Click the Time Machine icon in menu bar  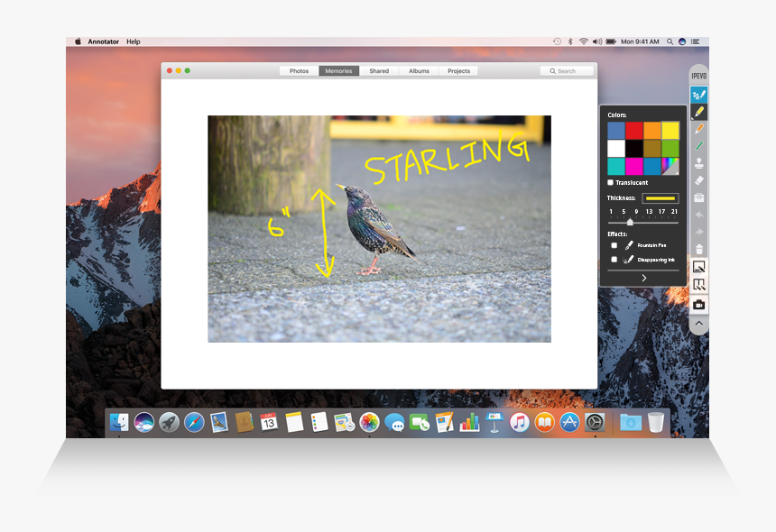coord(557,42)
